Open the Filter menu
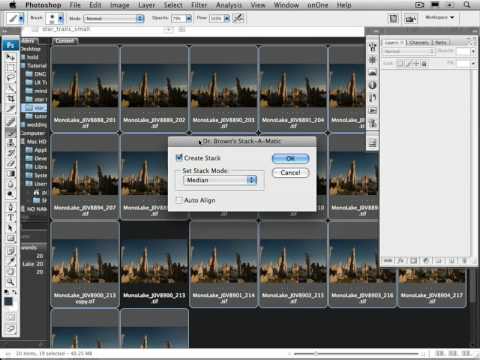Image resolution: width=480 pixels, height=360 pixels. click(x=199, y=5)
